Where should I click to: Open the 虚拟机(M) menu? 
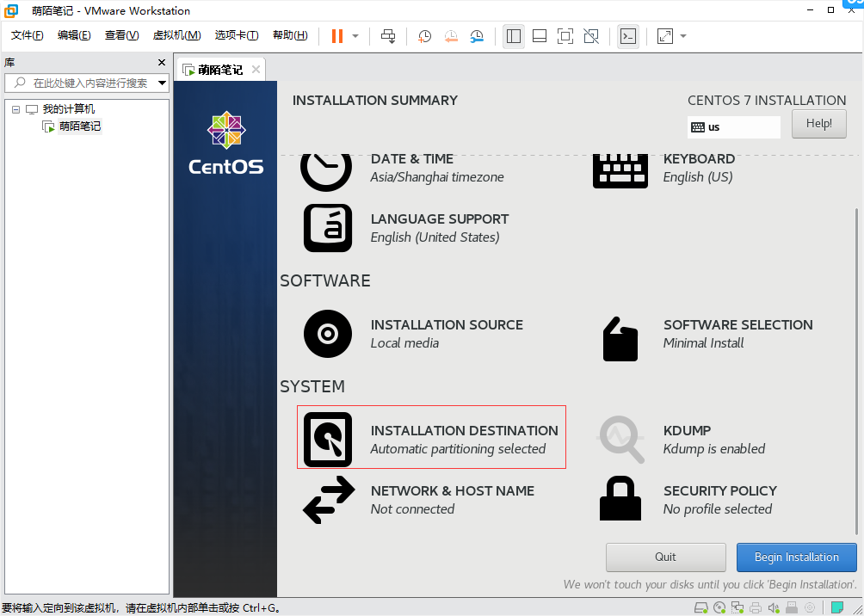point(176,35)
